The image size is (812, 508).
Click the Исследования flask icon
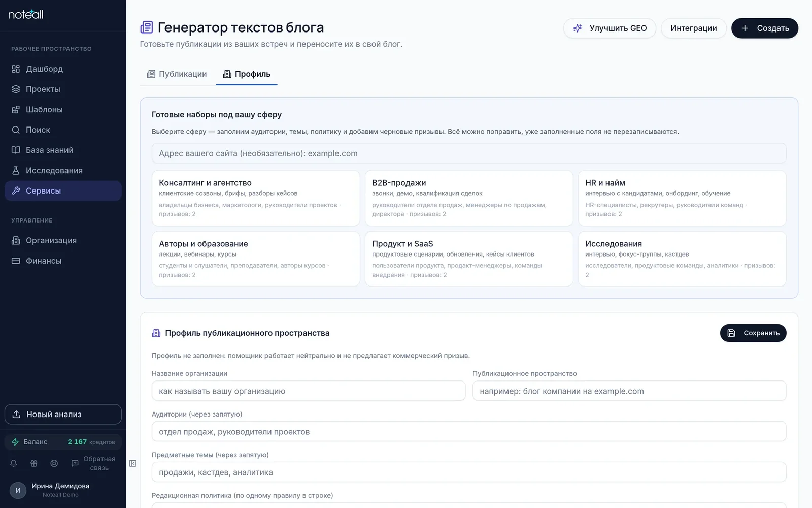tap(16, 170)
